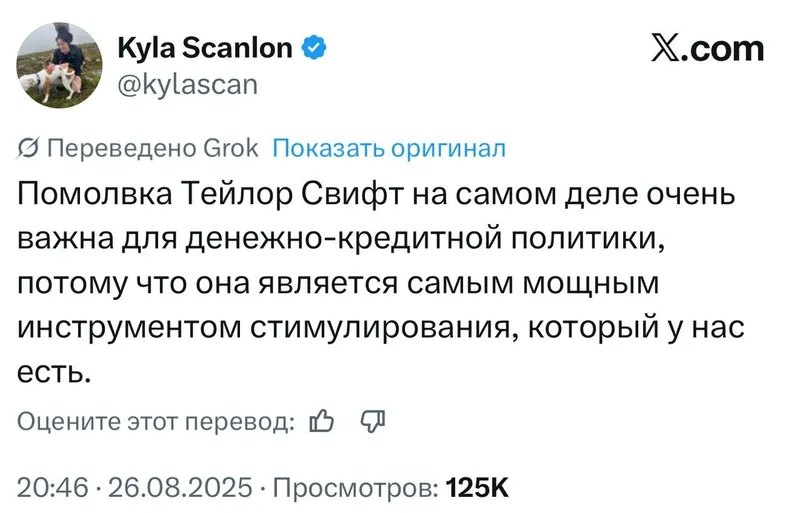
Task: Click the @kylascan handle
Action: coord(187,84)
